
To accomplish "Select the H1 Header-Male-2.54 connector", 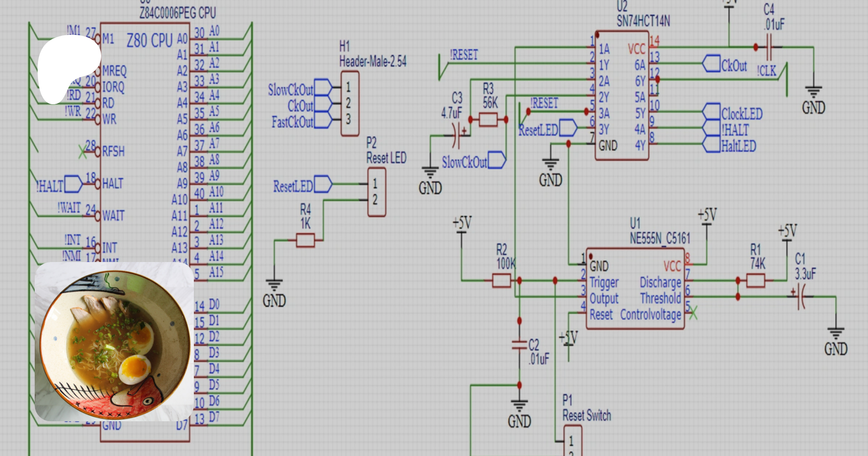I will 350,103.
